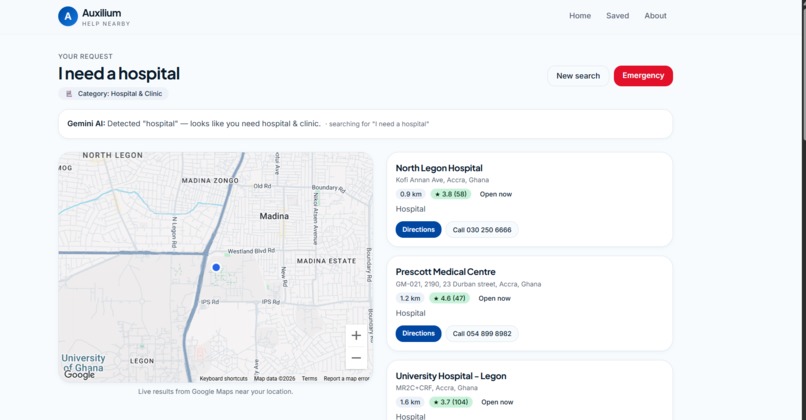The width and height of the screenshot is (806, 420).
Task: Click the 1.2 km distance badge
Action: click(x=410, y=298)
